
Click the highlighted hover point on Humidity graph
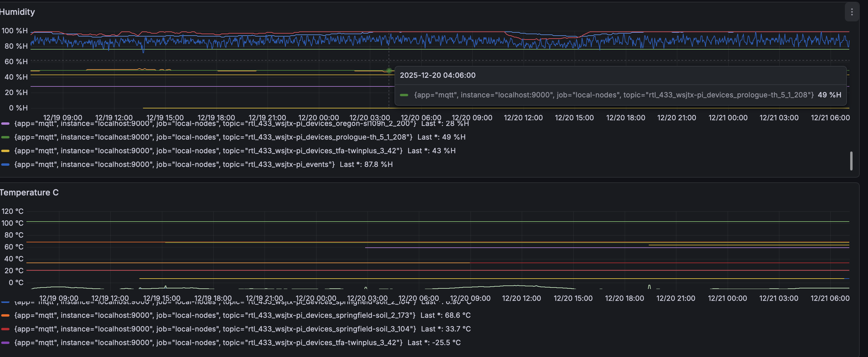389,71
